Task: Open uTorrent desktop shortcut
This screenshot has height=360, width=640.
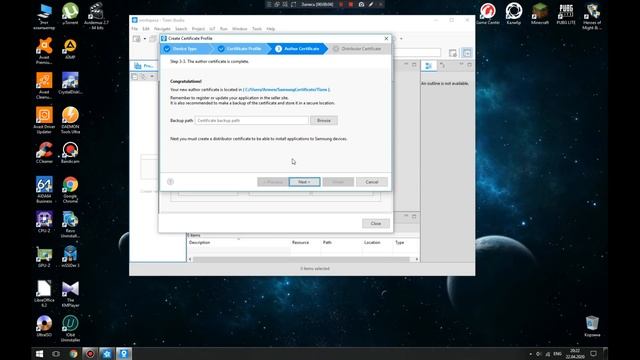Action: pos(70,14)
